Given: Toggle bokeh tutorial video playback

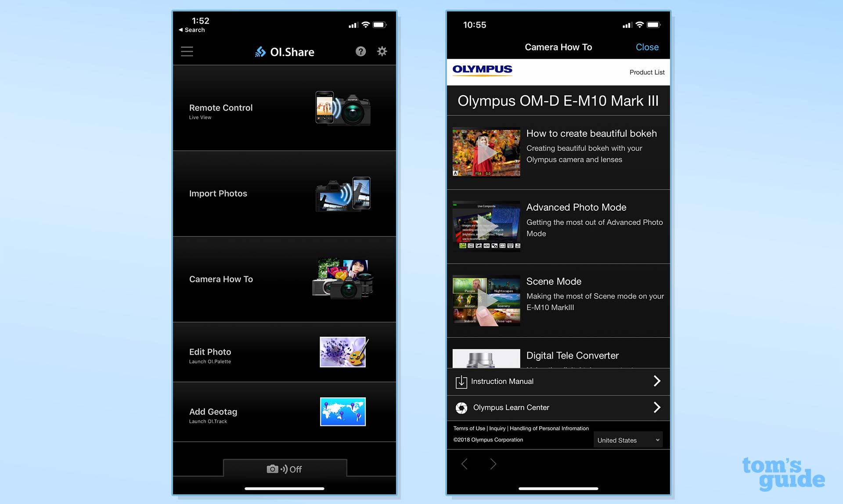Looking at the screenshot, I should click(x=486, y=153).
